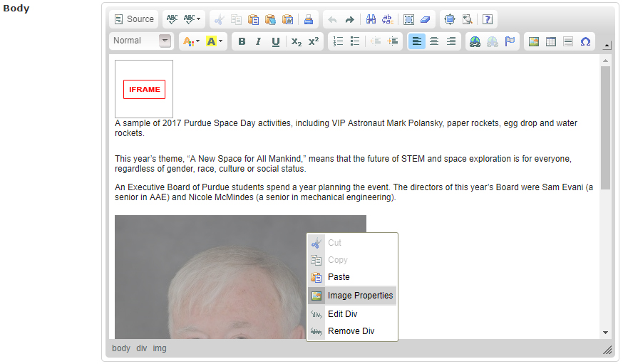The height and width of the screenshot is (364, 623).
Task: Click the Remove Format eraser icon
Action: [x=426, y=19]
